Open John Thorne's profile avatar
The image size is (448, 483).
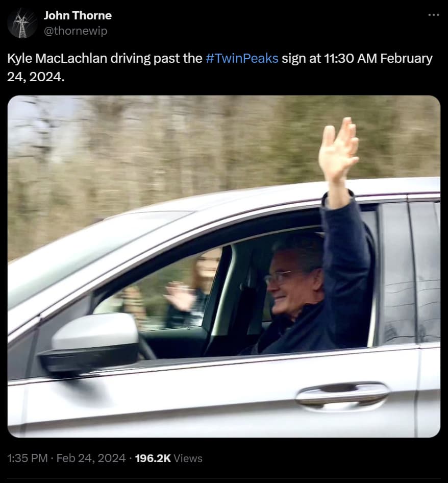[22, 23]
